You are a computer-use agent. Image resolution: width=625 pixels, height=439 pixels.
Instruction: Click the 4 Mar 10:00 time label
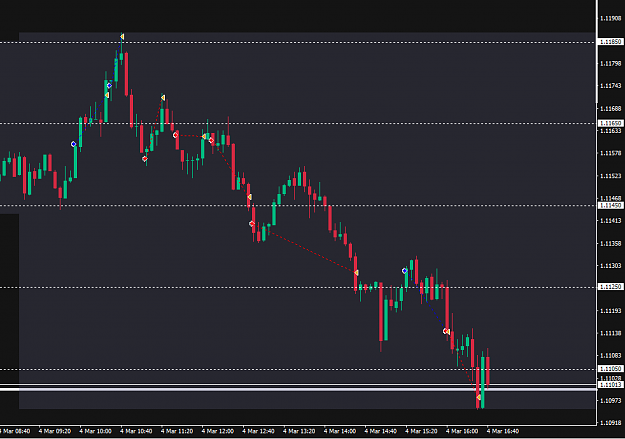point(95,431)
